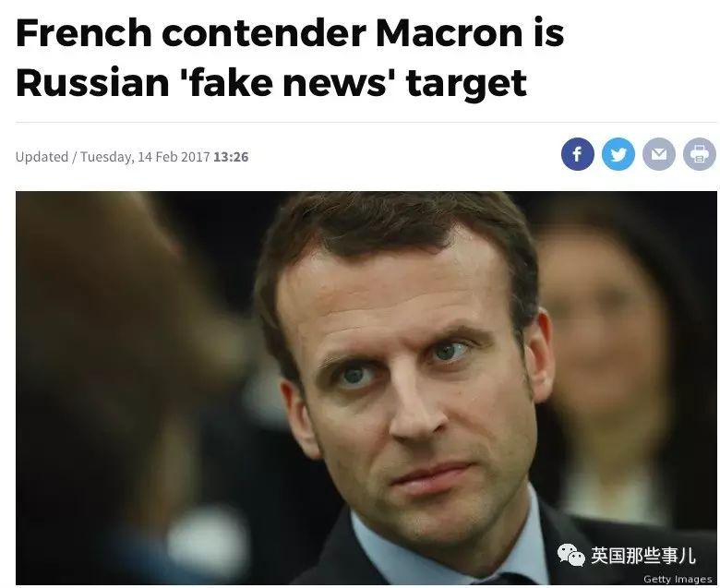Share the article on Twitter
Screen dimensions: 720x588
click(x=618, y=154)
